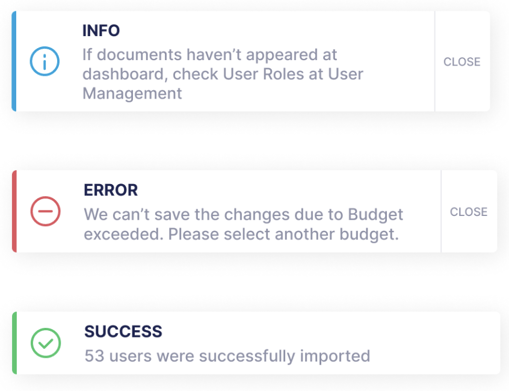
Task: Click the Budget exceeded error message
Action: (x=243, y=224)
